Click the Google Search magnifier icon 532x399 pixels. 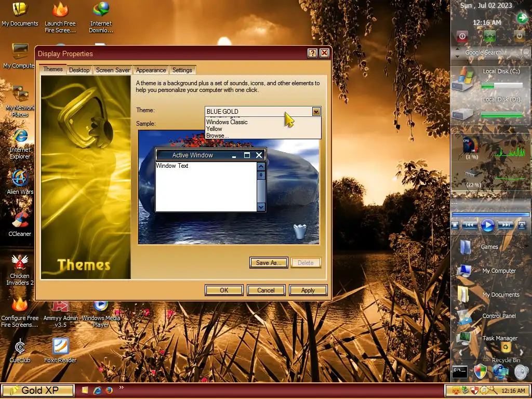point(526,52)
